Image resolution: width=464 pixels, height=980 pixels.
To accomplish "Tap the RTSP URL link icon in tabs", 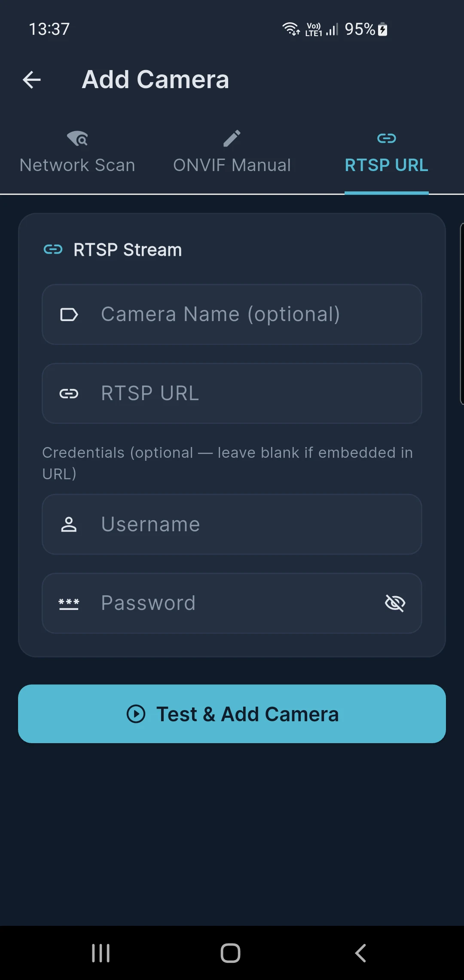I will 387,138.
